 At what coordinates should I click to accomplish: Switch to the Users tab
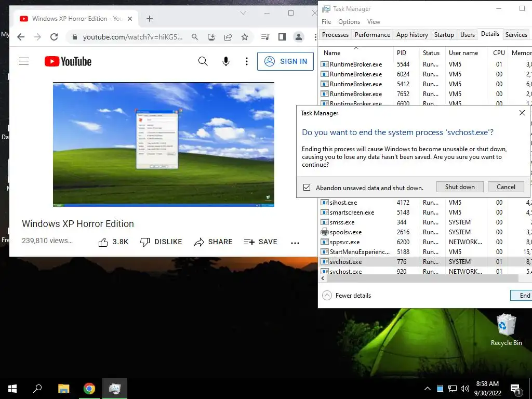(467, 35)
